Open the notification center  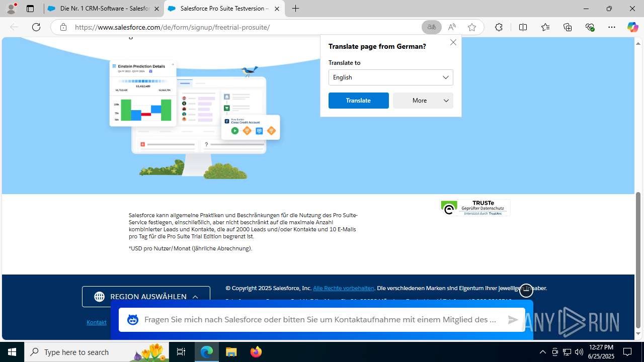pyautogui.click(x=627, y=352)
